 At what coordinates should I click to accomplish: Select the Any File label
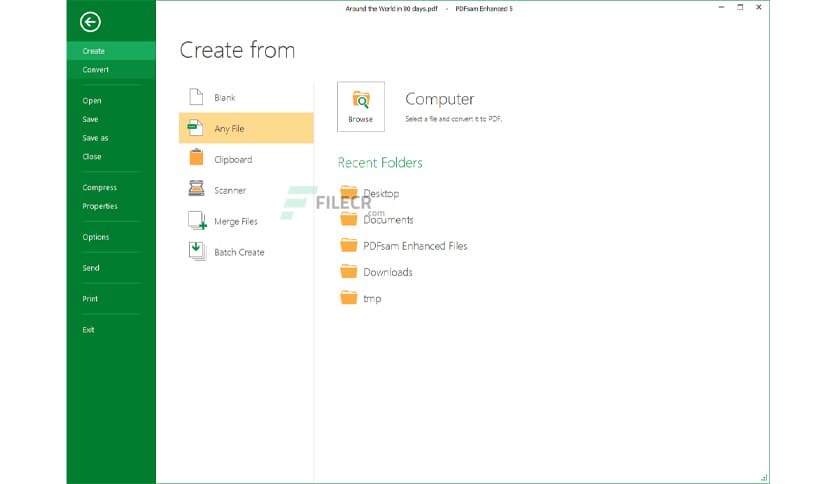tap(229, 128)
